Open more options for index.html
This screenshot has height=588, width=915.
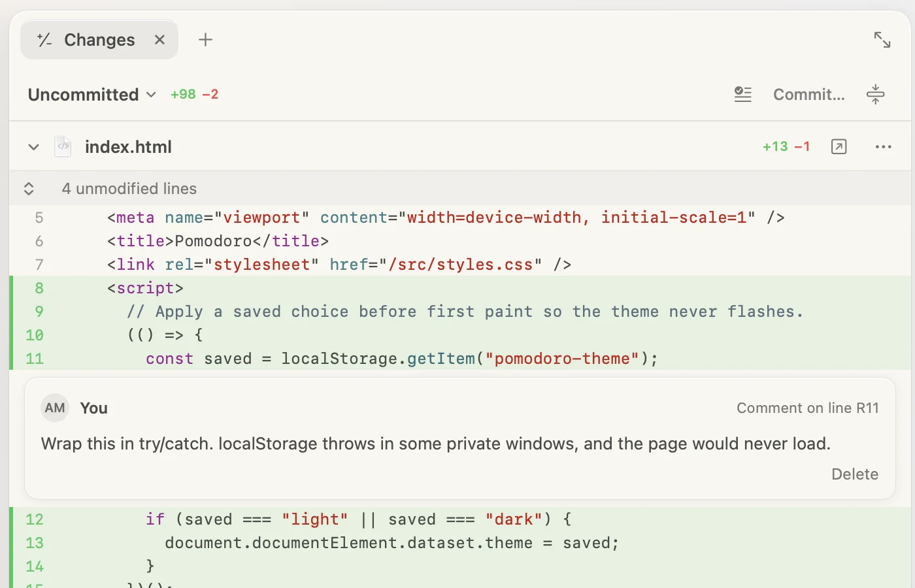pyautogui.click(x=883, y=147)
